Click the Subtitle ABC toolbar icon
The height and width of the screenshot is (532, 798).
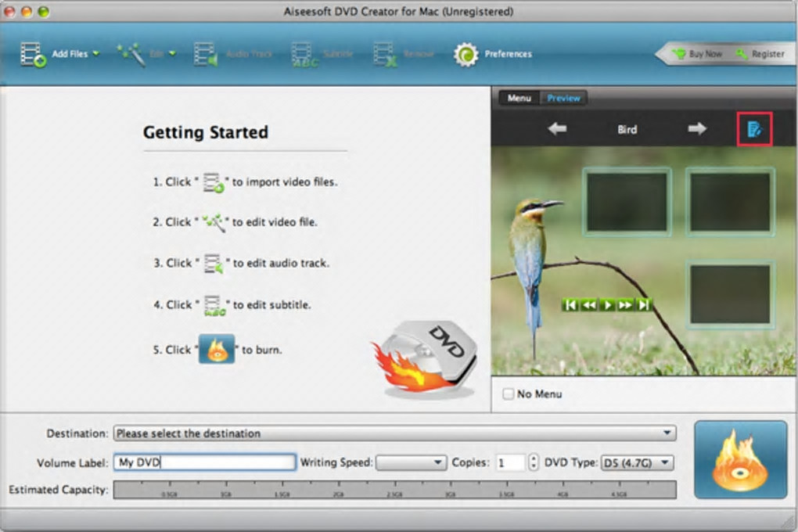click(x=305, y=55)
